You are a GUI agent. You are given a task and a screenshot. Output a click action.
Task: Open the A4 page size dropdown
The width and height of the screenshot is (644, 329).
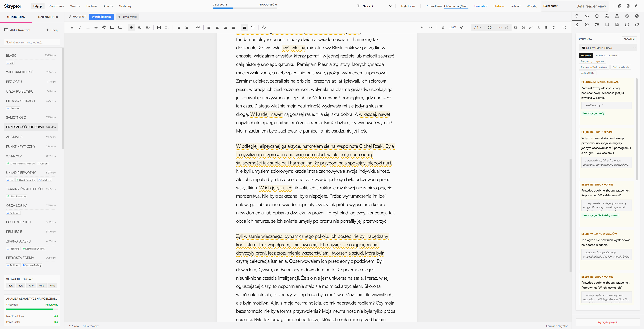478,27
